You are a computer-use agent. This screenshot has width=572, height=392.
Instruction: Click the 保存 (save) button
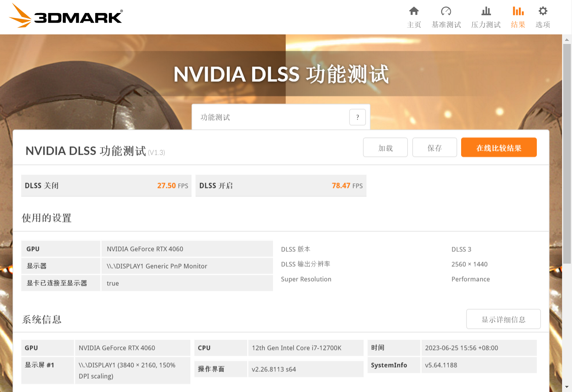pos(435,147)
